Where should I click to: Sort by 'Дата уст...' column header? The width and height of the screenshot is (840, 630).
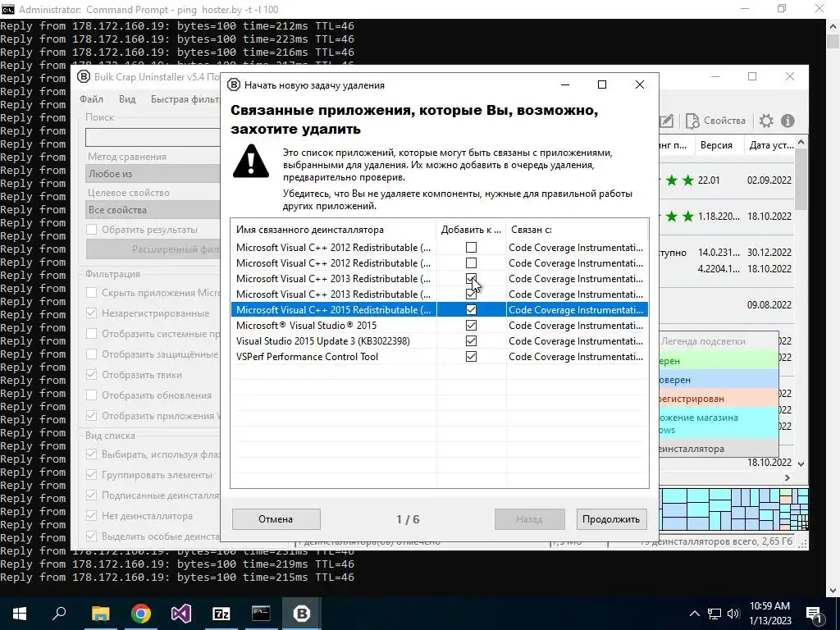769,145
